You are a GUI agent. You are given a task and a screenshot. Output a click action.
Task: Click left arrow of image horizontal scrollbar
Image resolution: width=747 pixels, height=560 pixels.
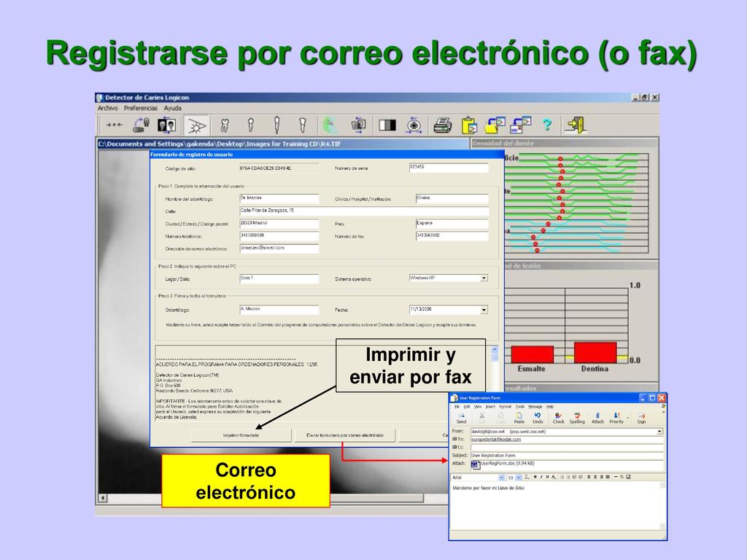tap(103, 497)
